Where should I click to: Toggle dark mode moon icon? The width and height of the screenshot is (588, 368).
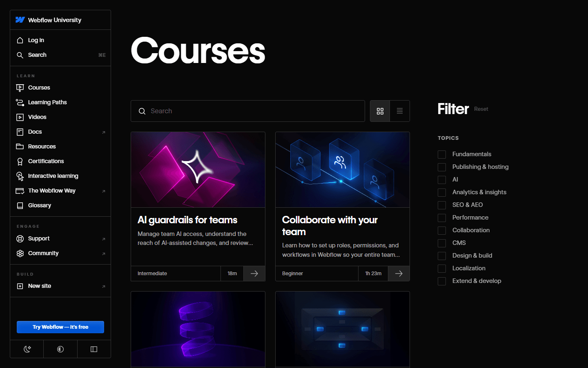27,349
